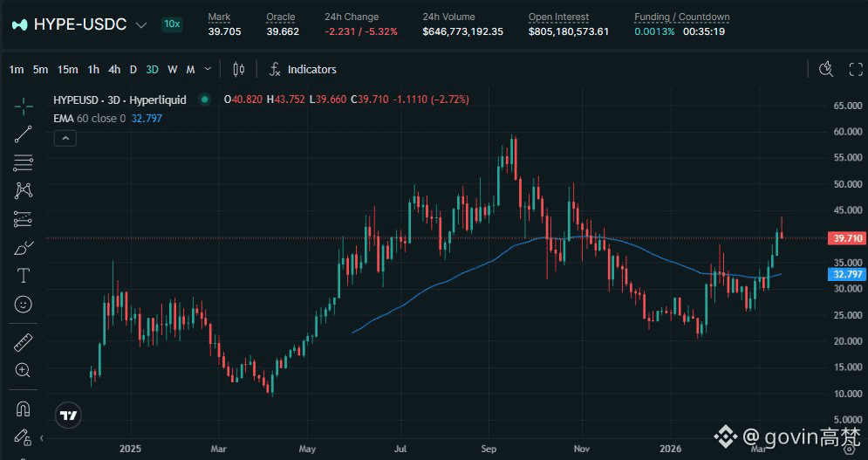
Task: Click the 60.000 price axis label
Action: click(848, 131)
